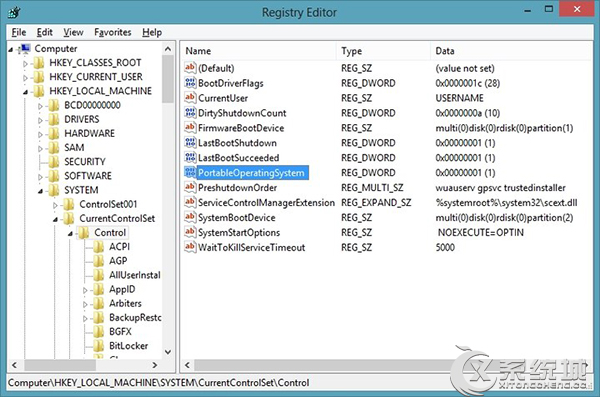This screenshot has width=600, height=397.
Task: Click the NOEXECUTE=OPTIN data value
Action: tap(481, 233)
